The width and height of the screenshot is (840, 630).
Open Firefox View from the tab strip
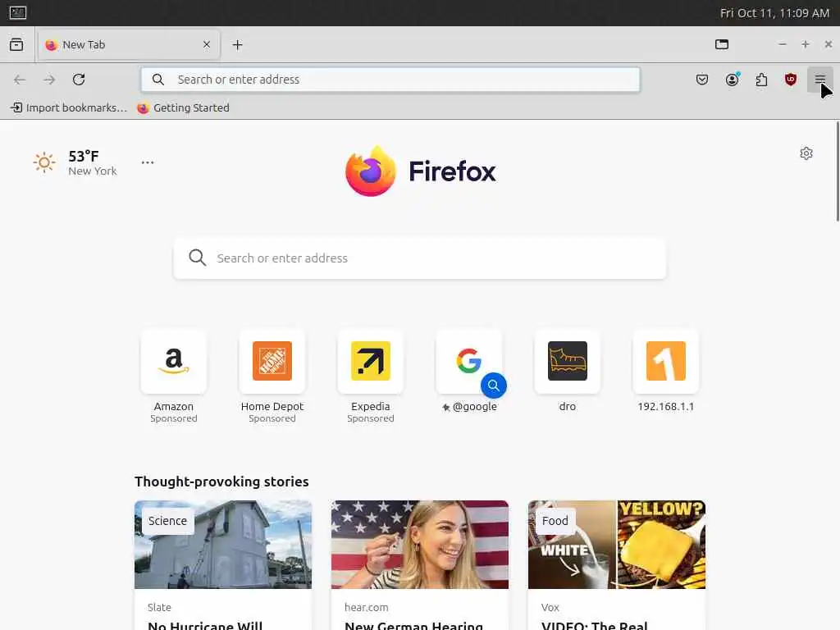tap(16, 44)
